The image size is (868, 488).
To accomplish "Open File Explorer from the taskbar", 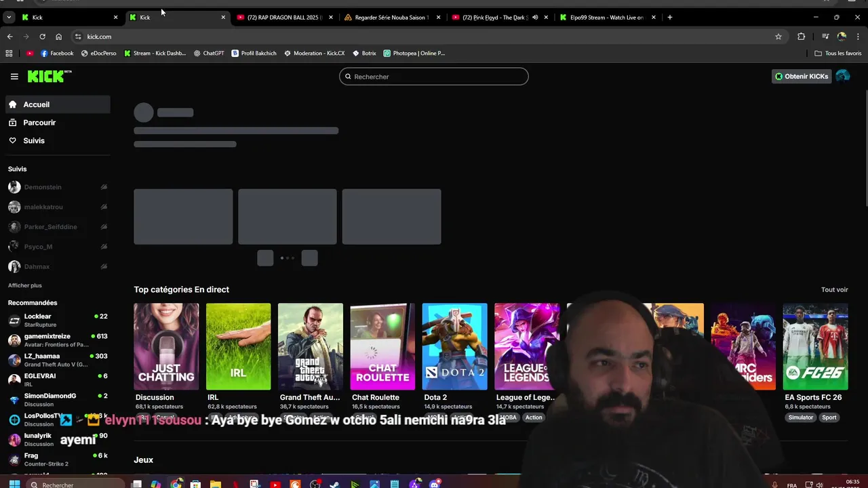I will tap(215, 484).
